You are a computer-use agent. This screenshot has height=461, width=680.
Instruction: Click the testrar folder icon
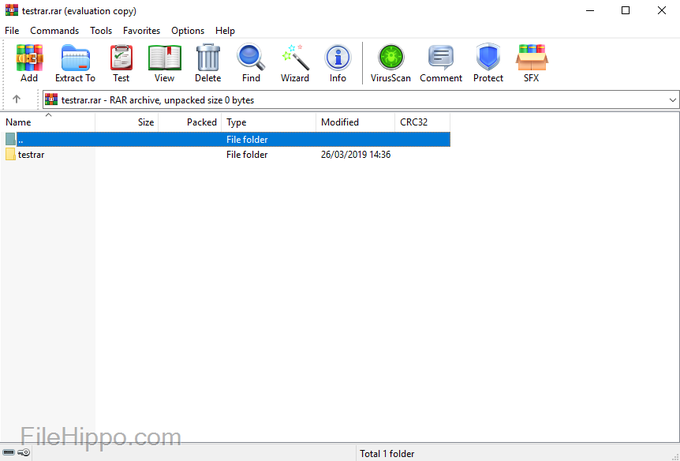pyautogui.click(x=10, y=154)
